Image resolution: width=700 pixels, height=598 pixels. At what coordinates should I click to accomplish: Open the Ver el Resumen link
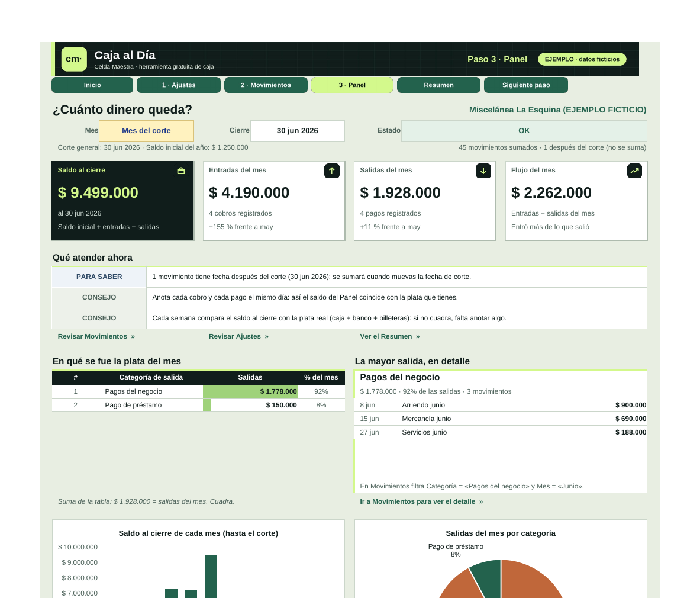click(390, 336)
